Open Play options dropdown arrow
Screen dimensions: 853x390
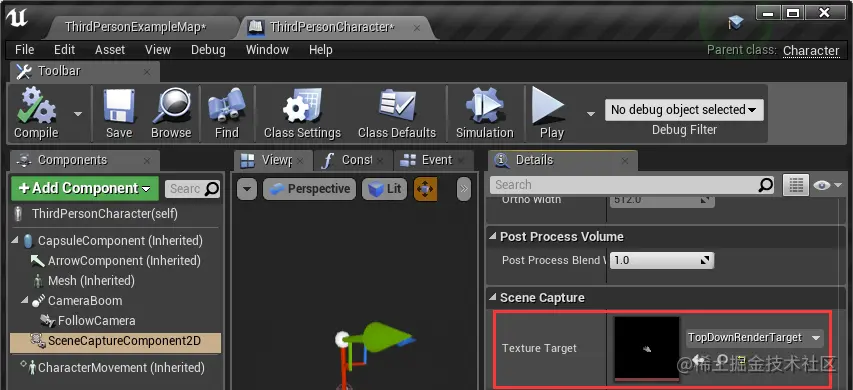pyautogui.click(x=590, y=114)
